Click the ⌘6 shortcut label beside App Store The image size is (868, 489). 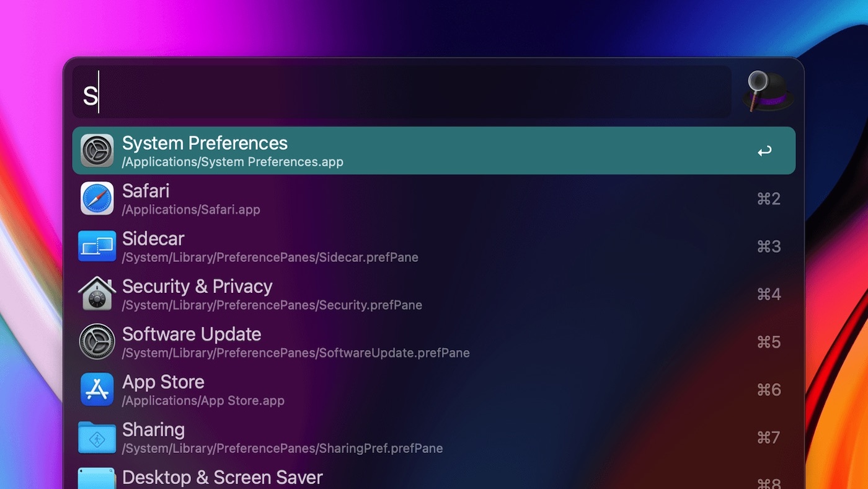tap(769, 390)
